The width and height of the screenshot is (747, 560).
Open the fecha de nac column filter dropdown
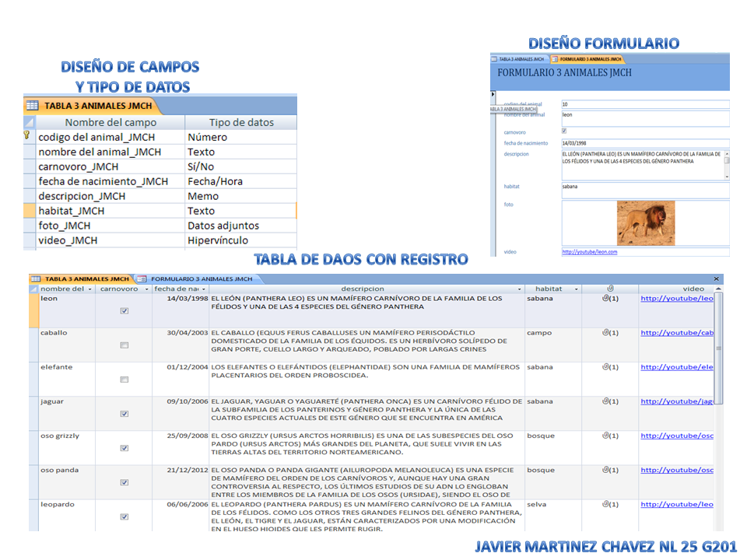(204, 289)
